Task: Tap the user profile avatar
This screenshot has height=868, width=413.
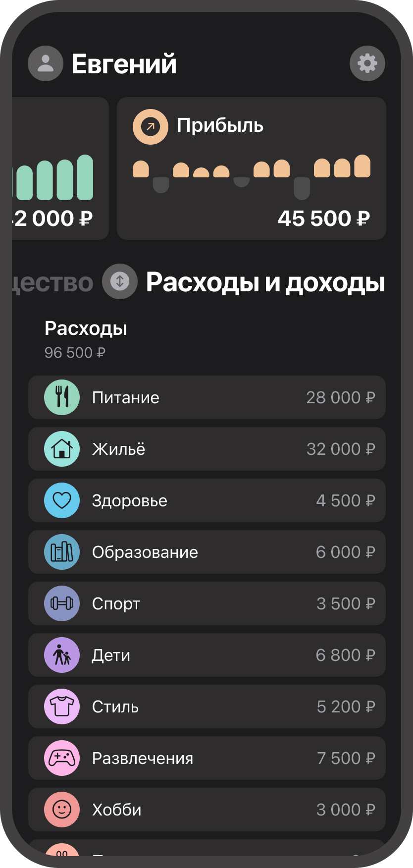Action: (x=46, y=63)
